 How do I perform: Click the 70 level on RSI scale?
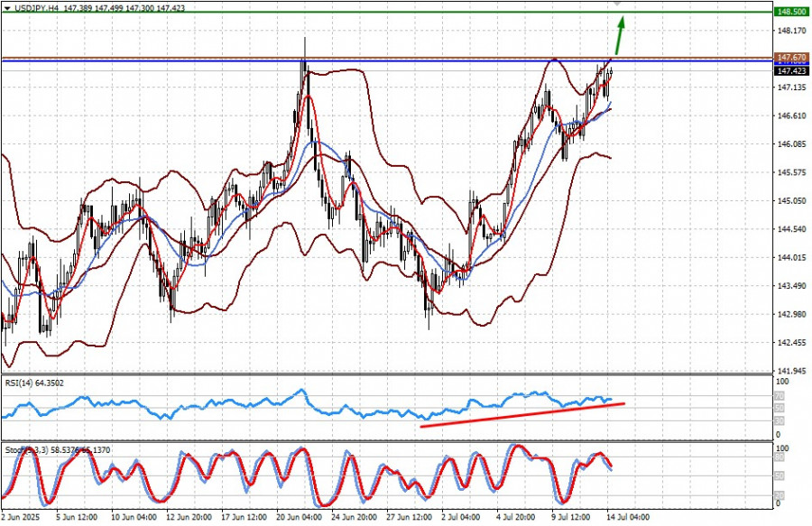click(x=779, y=396)
